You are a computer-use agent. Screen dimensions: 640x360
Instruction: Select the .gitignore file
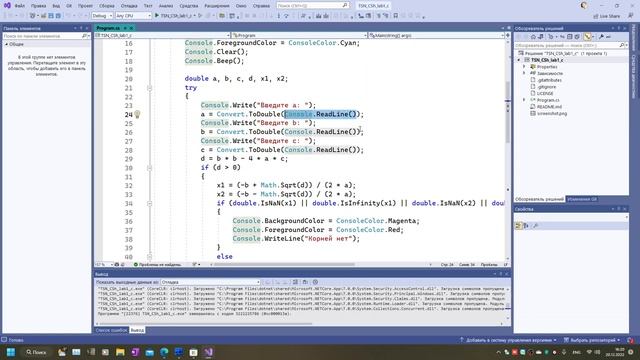point(546,87)
